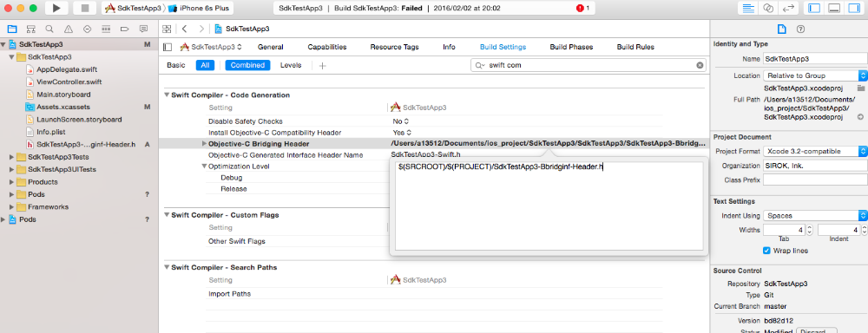Open the Build Rules tab
Viewport: 868px width, 333px height.
pyautogui.click(x=635, y=47)
